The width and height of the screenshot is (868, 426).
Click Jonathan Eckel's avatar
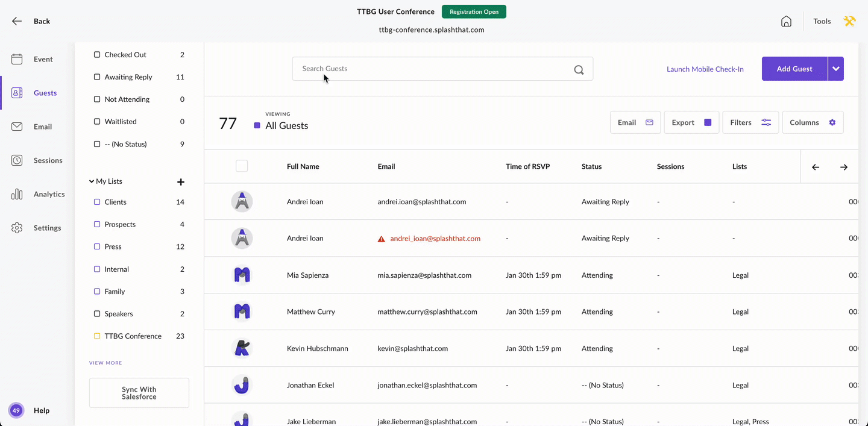tap(242, 385)
